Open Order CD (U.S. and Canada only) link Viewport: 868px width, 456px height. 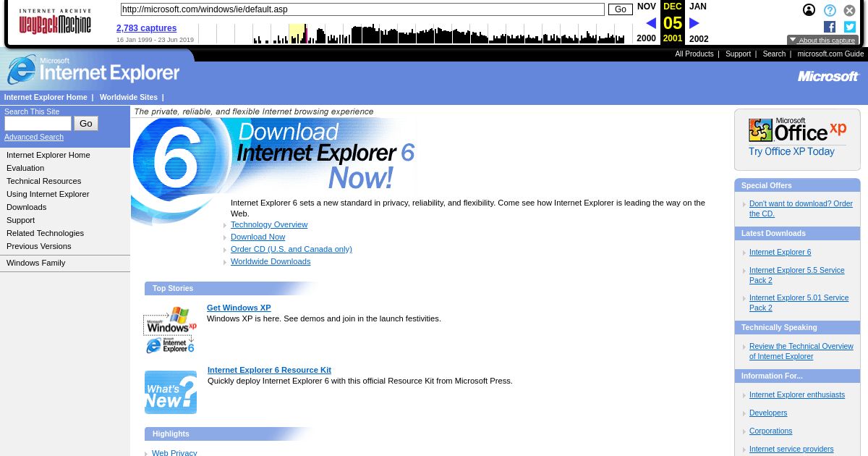point(292,249)
